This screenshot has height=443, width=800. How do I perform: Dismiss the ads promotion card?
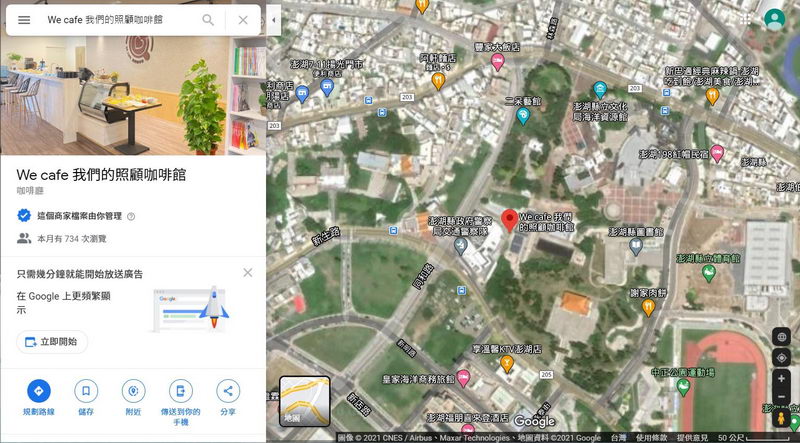click(248, 273)
